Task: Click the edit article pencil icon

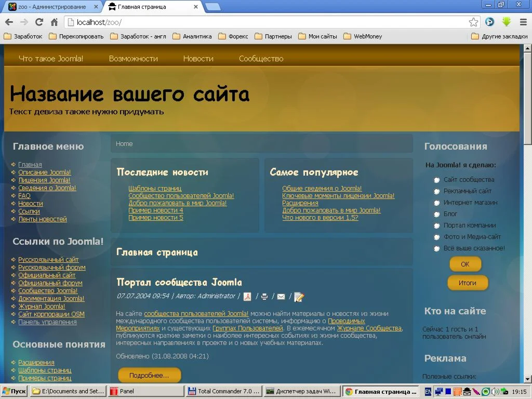Action: [299, 297]
